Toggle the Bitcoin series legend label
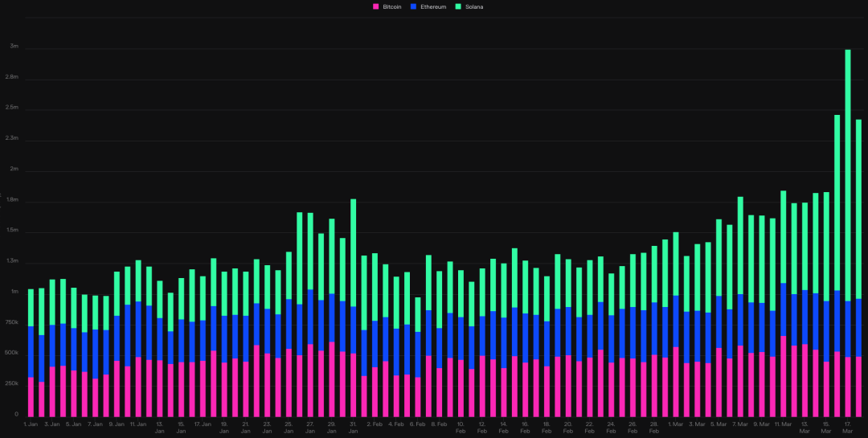 pos(392,6)
